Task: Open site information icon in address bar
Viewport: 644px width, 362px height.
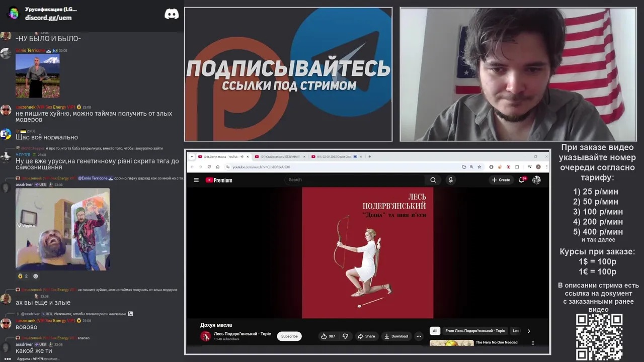Action: [228, 167]
